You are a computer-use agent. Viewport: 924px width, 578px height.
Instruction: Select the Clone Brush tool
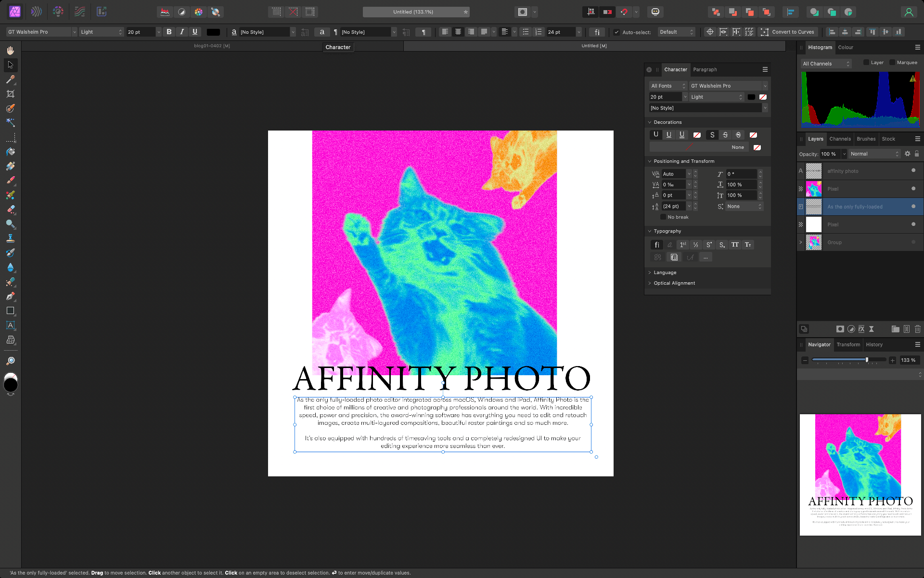pyautogui.click(x=10, y=238)
